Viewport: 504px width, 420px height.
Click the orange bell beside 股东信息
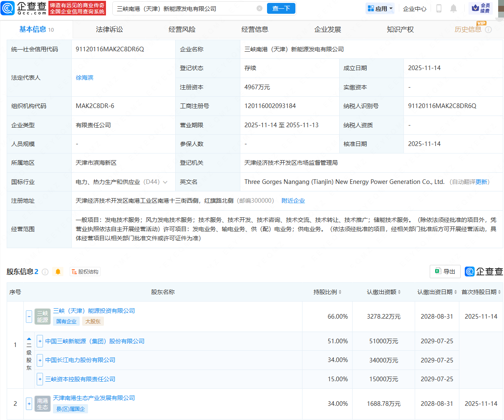(x=58, y=272)
